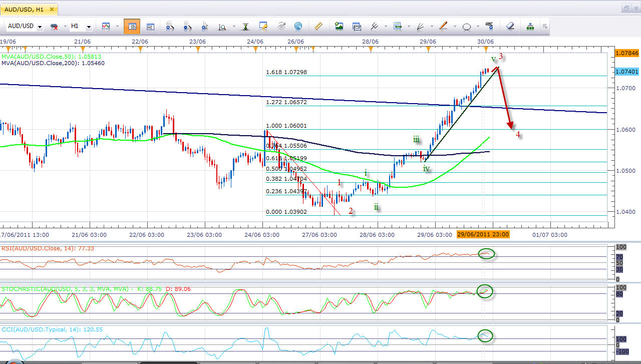The image size is (641, 364).
Task: Toggle the eye visibility icon
Action: [281, 26]
